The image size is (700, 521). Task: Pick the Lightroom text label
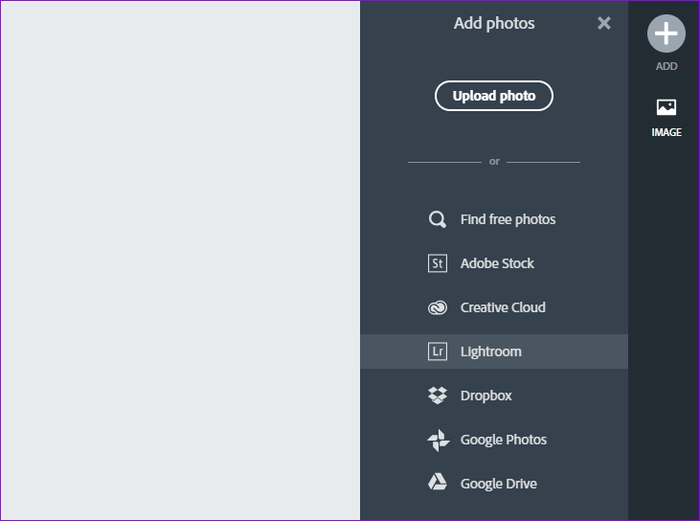click(x=491, y=352)
